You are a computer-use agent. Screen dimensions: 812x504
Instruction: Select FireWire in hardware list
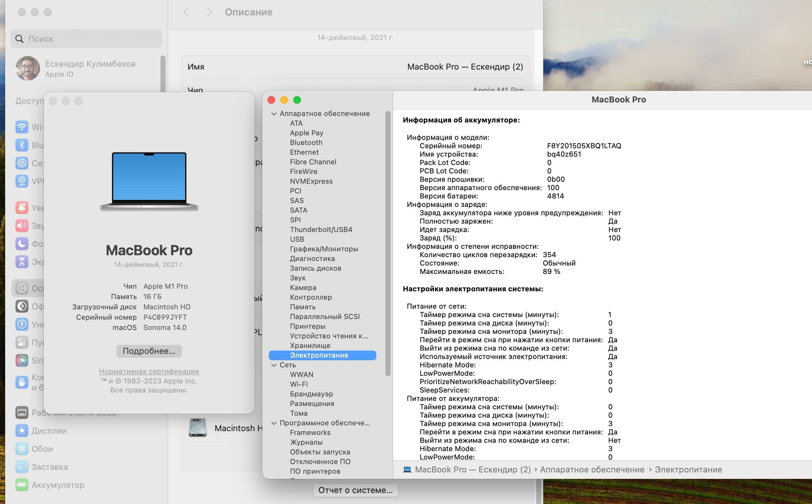pos(304,172)
